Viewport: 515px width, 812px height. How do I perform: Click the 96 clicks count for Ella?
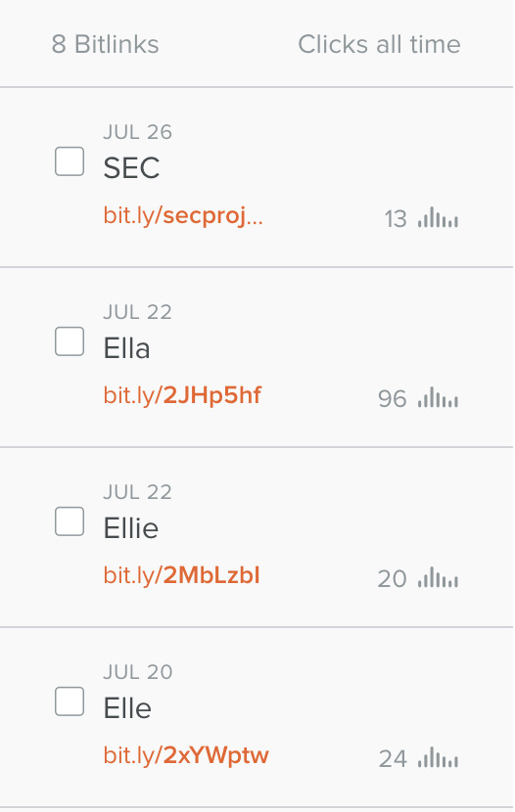[x=393, y=399]
